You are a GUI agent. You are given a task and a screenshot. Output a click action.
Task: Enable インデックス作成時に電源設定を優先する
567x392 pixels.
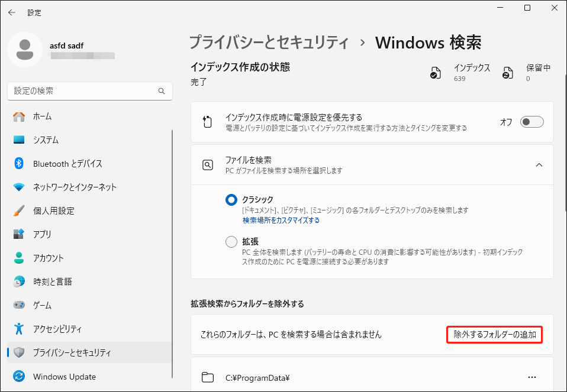[x=531, y=122]
